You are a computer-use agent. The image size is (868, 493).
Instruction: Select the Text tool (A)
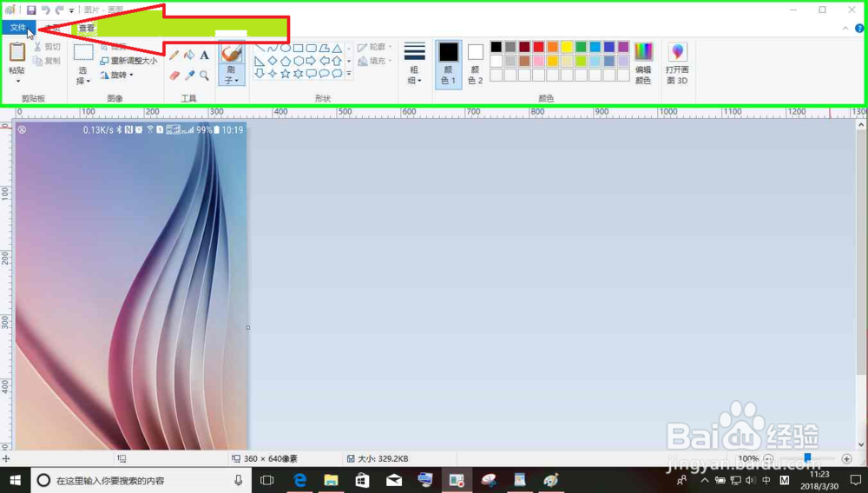point(204,55)
